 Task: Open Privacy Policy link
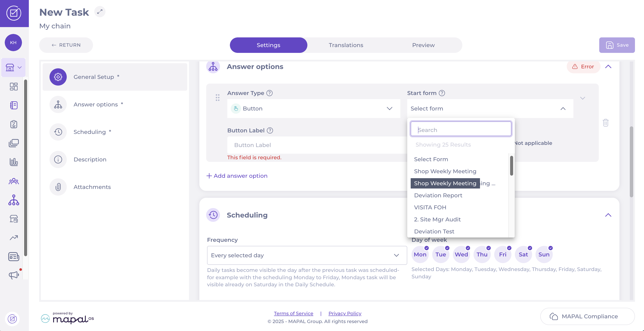[345, 313]
